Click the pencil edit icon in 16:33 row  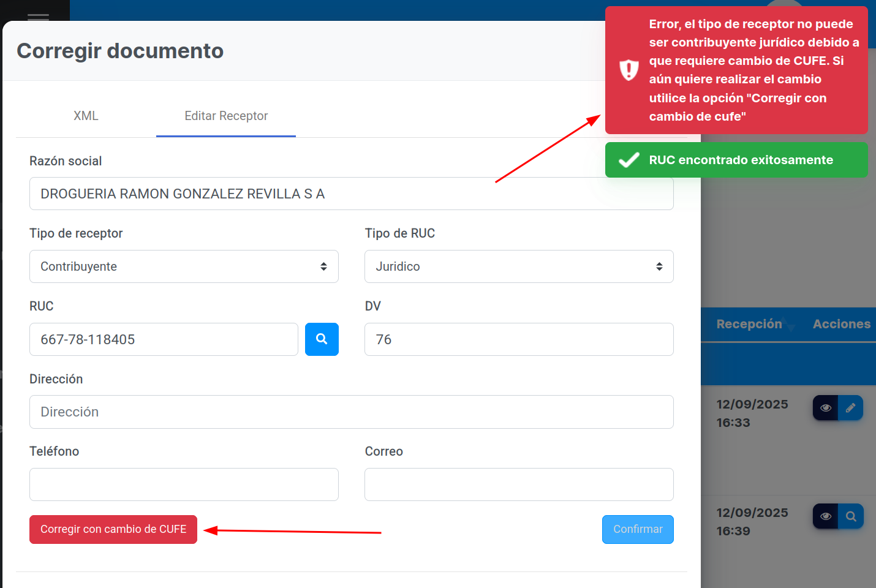pos(850,408)
